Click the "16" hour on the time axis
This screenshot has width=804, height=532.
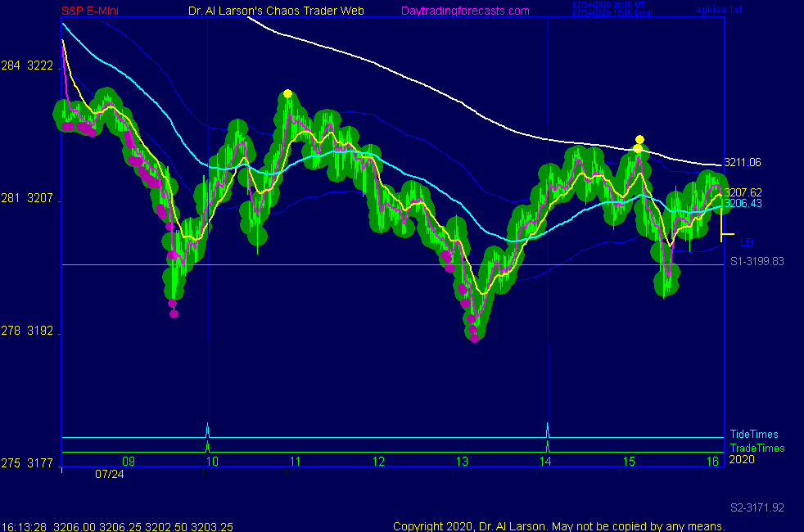(x=712, y=462)
